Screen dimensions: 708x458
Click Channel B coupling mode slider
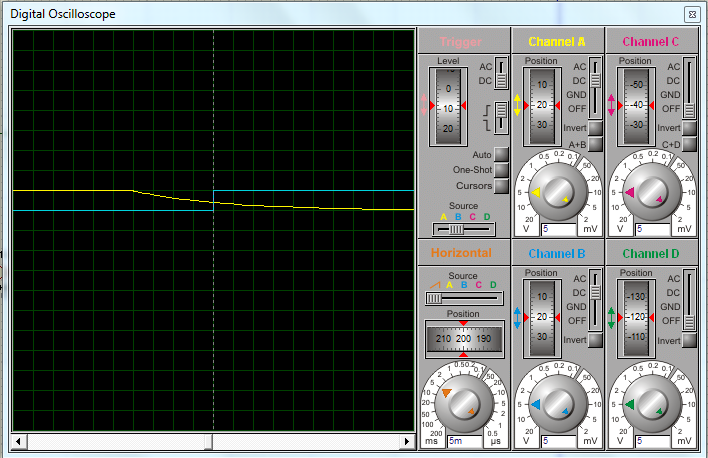coord(596,300)
